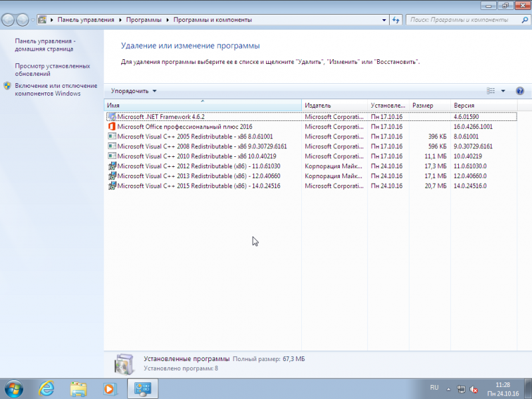Screen dimensions: 532x399
Task: Click the Visual C++ 2005 Redistributable icon
Action: tap(112, 136)
